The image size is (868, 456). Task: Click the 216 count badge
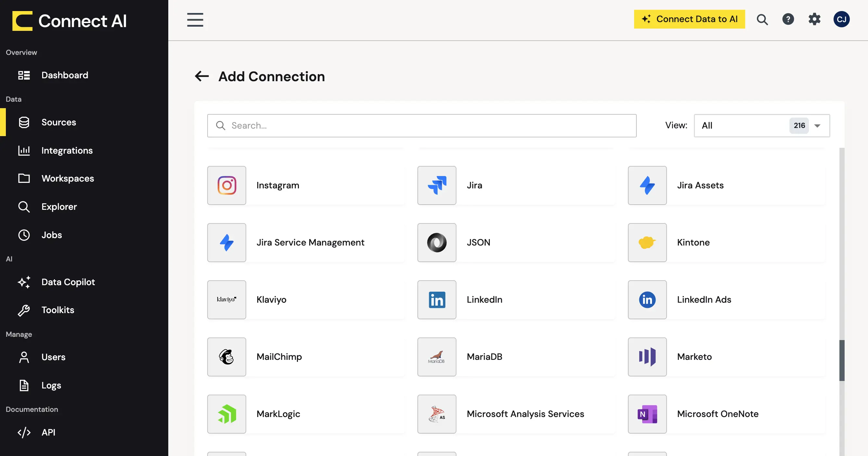coord(799,126)
